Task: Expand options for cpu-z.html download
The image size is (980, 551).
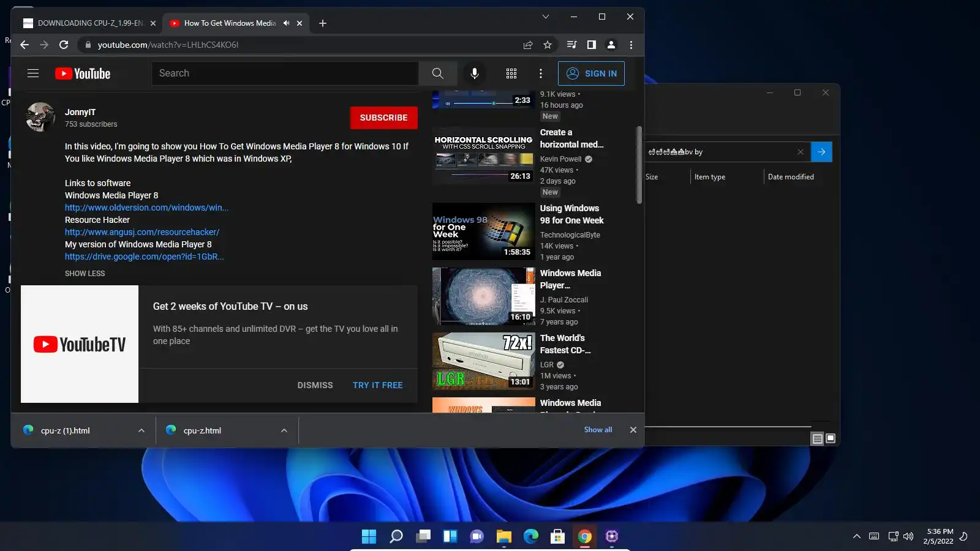Action: pos(284,430)
